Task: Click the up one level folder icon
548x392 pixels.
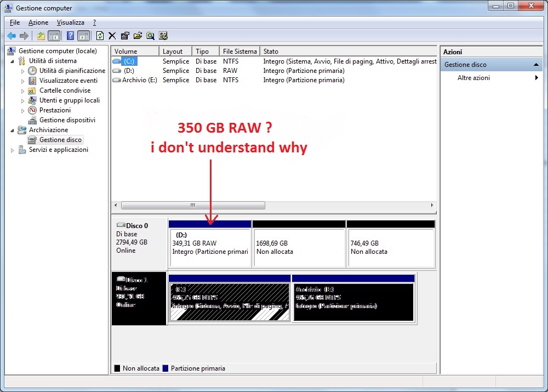Action: [x=41, y=36]
